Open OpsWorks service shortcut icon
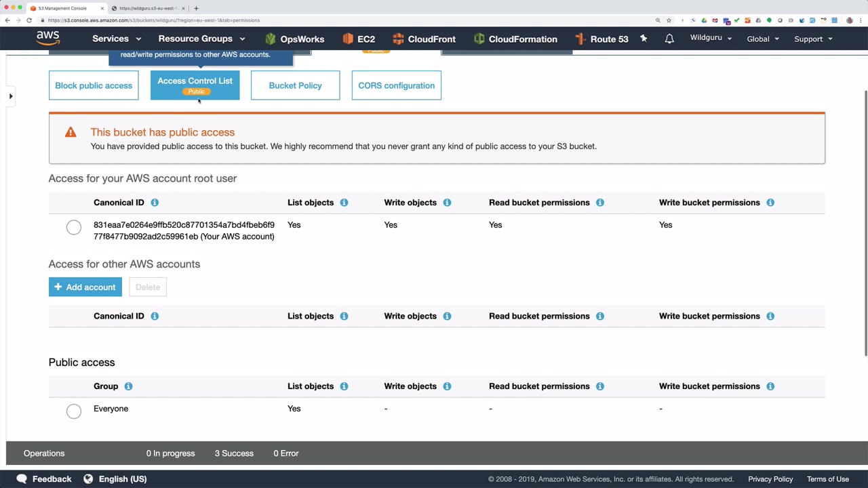This screenshot has width=868, height=488. coord(271,39)
